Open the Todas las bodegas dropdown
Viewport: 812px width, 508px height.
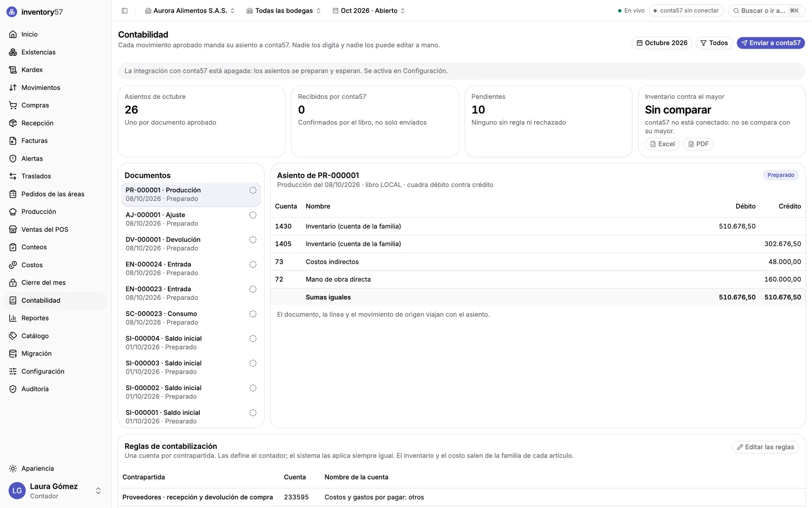click(284, 11)
